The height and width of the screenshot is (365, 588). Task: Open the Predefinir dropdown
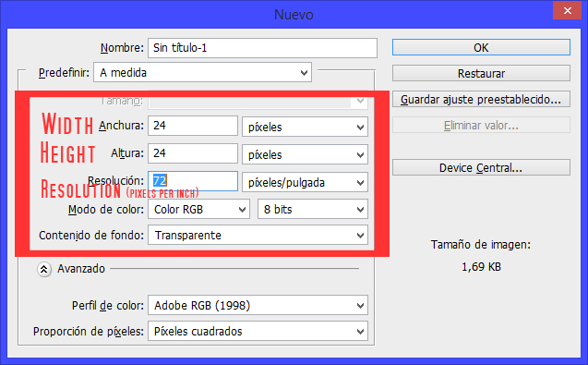pos(202,72)
